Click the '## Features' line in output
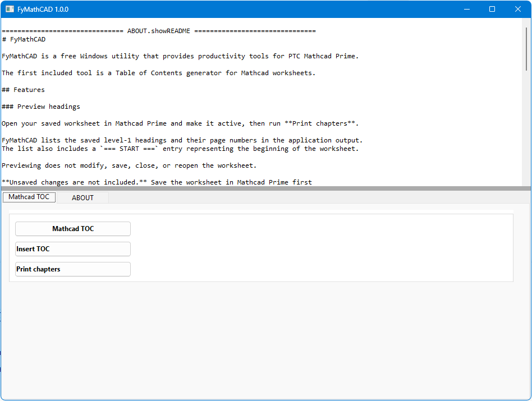Screen dimensions: 532x401 coord(24,90)
